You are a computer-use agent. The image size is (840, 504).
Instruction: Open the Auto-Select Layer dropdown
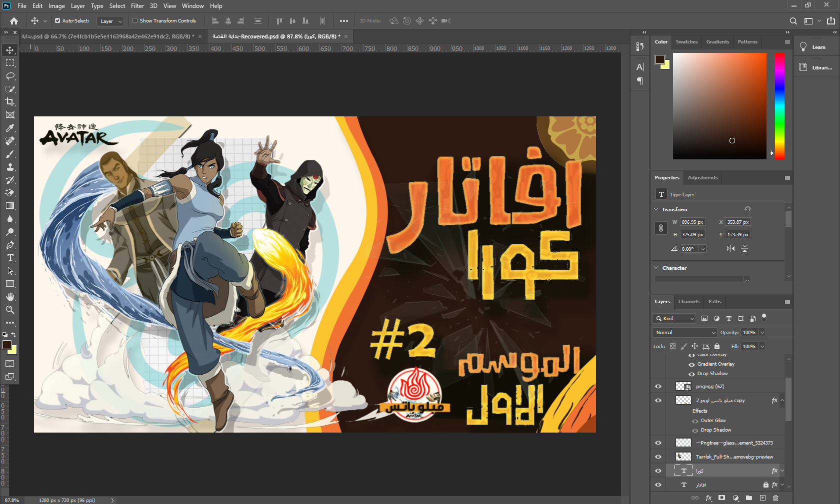pos(110,21)
